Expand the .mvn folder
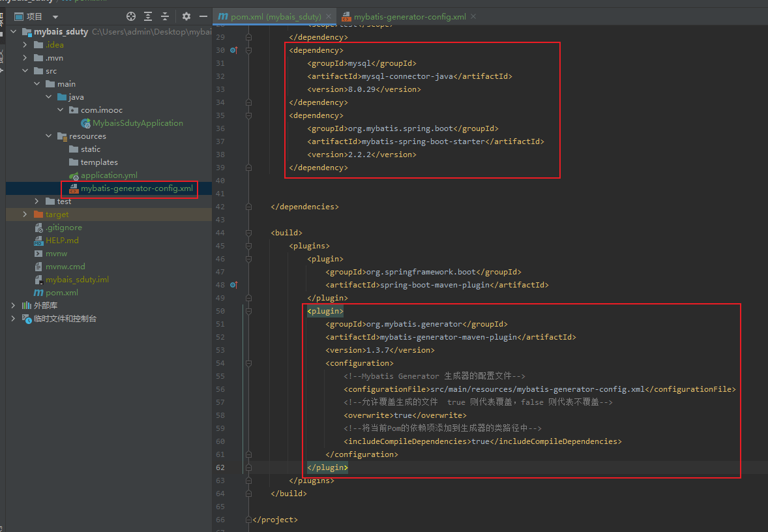 [x=25, y=58]
